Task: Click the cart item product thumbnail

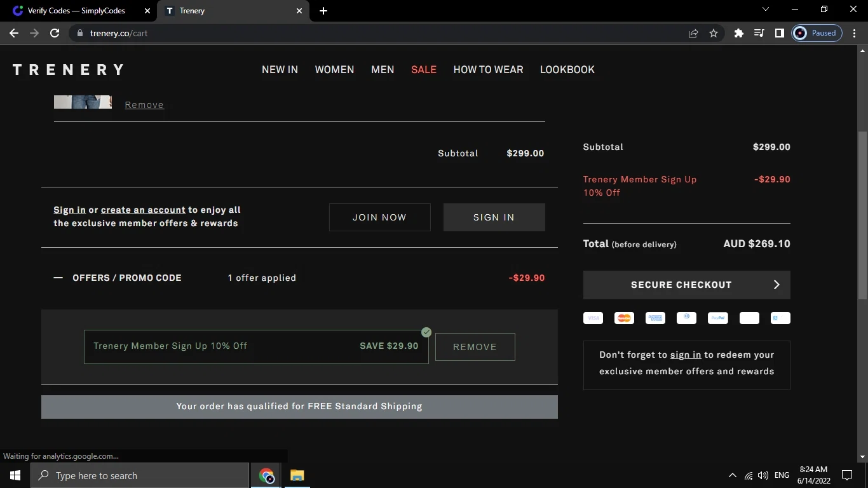Action: coord(83,102)
